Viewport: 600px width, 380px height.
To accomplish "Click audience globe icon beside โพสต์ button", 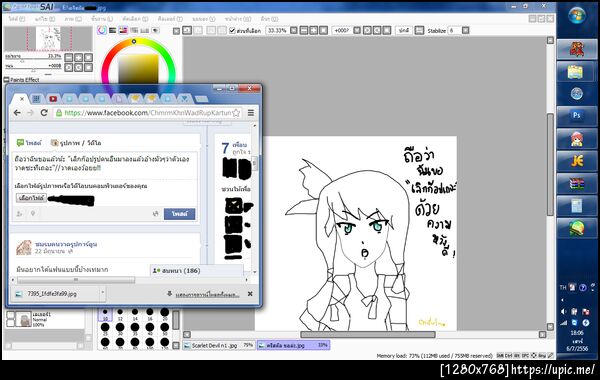I will click(x=155, y=214).
